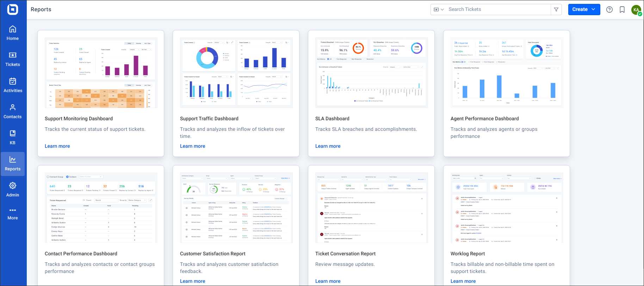Open Contacts from the sidebar

tap(13, 111)
